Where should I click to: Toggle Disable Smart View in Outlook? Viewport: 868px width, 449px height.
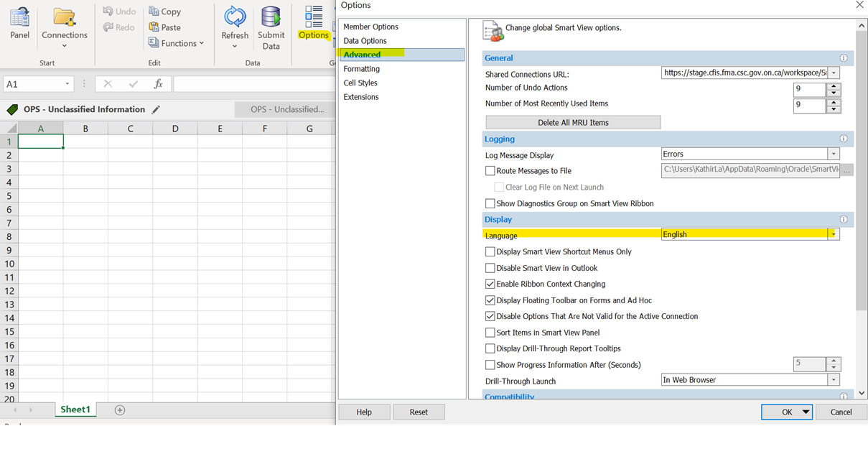490,268
